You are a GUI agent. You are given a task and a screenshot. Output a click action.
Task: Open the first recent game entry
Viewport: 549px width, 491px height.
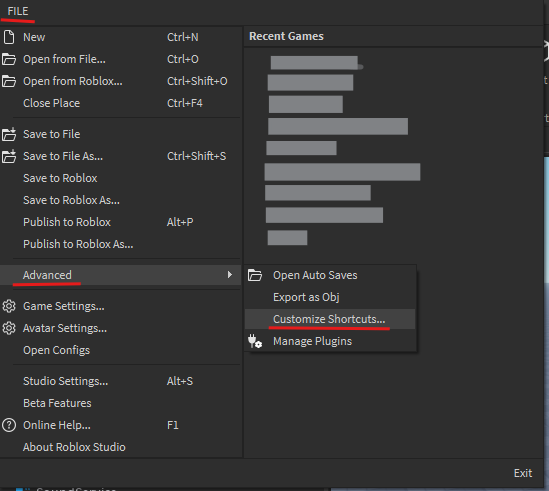(315, 63)
